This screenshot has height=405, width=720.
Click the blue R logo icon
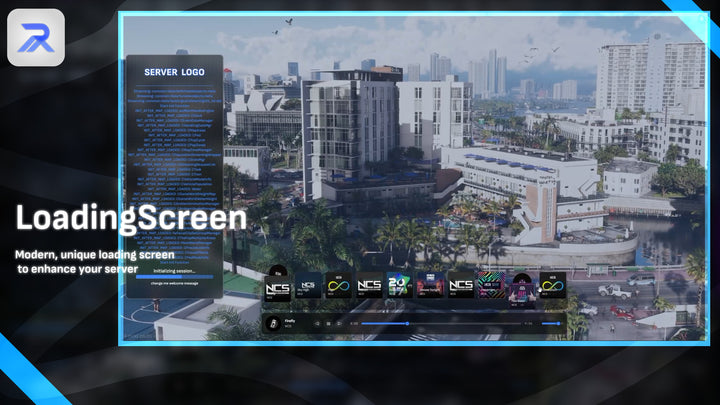pos(36,38)
